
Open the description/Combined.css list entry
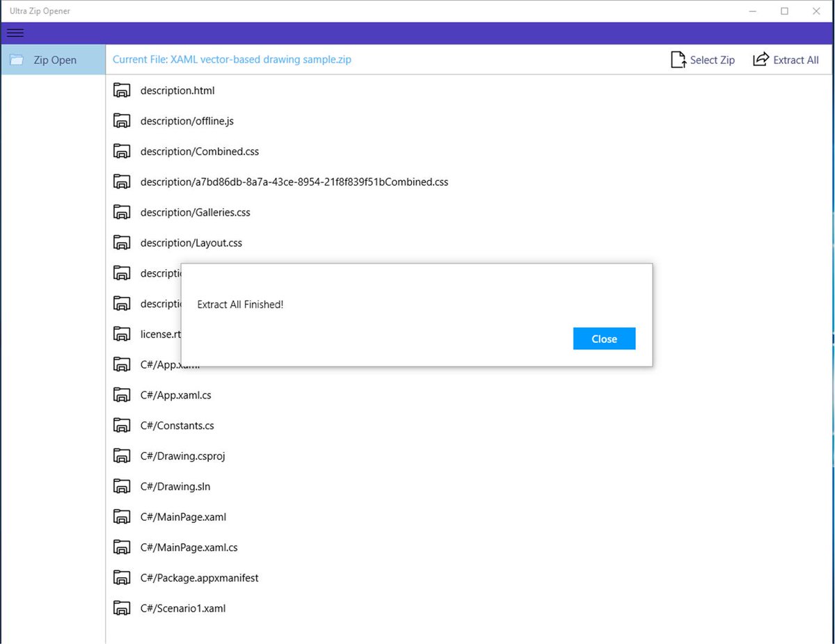coord(200,151)
